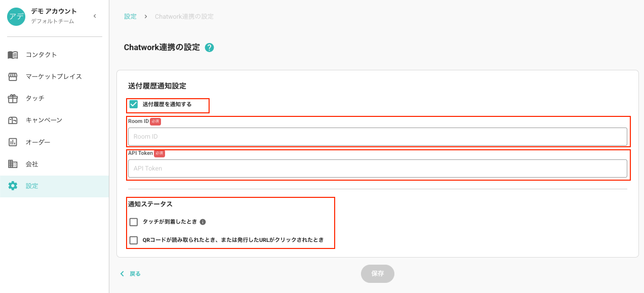Enable QRコードが読み取られたとき checkbox
Screen dimensions: 644x293
[134, 240]
